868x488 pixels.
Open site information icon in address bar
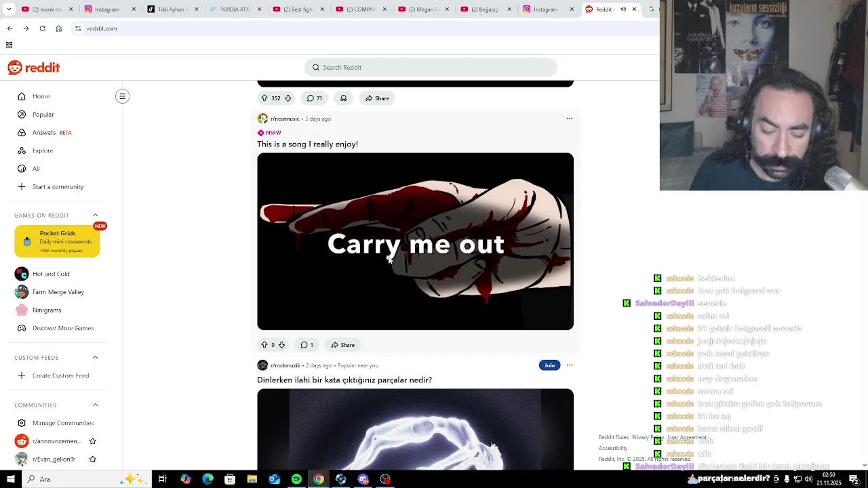[x=78, y=28]
